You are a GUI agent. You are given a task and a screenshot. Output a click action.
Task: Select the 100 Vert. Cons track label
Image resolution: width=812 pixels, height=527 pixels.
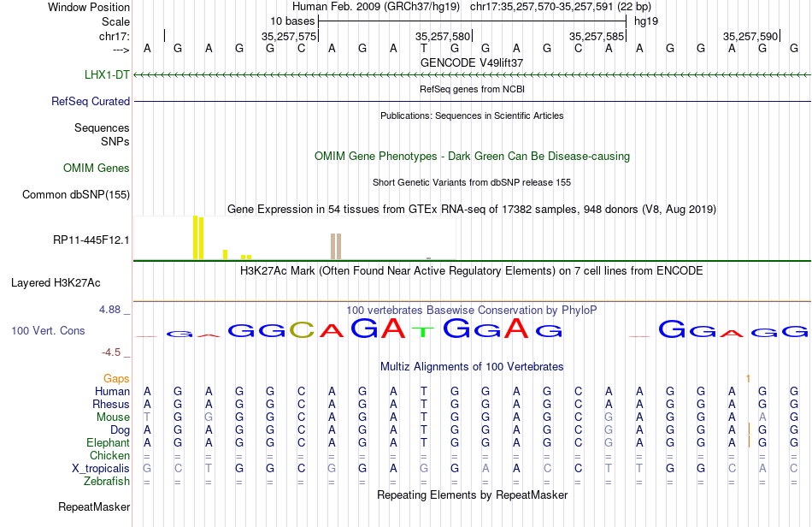[48, 330]
